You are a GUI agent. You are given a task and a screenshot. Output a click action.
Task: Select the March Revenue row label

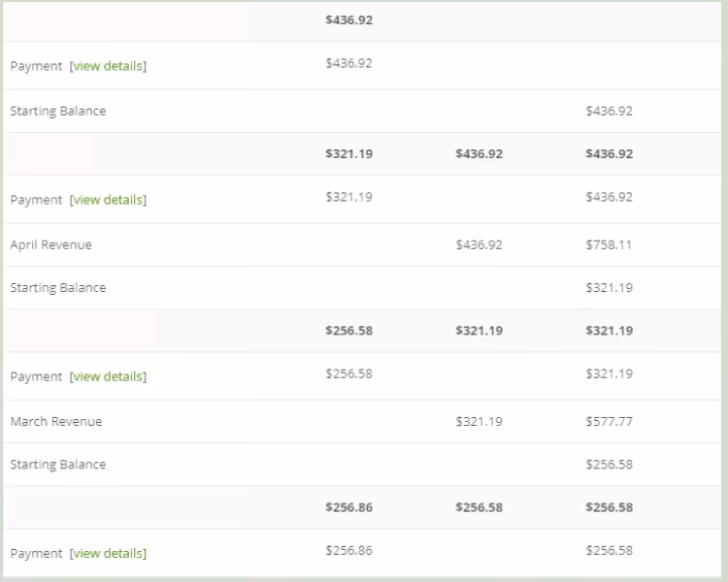pyautogui.click(x=55, y=421)
